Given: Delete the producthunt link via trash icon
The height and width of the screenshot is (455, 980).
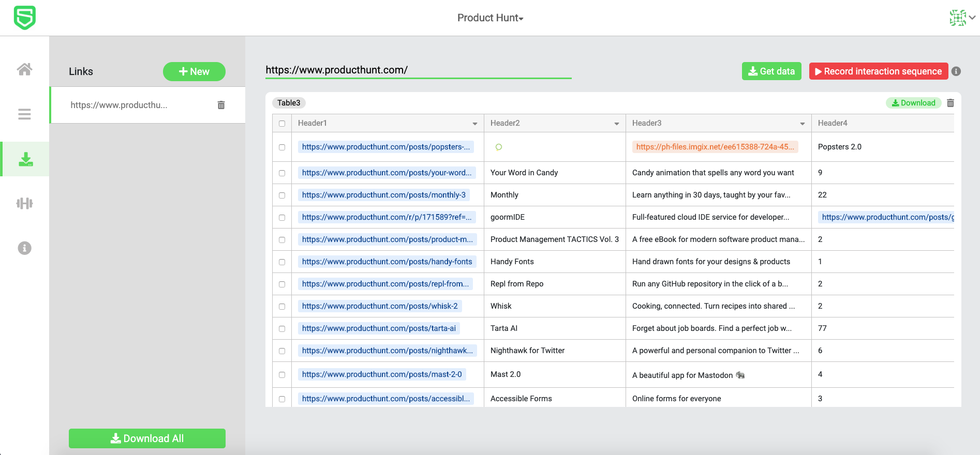Looking at the screenshot, I should pyautogui.click(x=221, y=105).
